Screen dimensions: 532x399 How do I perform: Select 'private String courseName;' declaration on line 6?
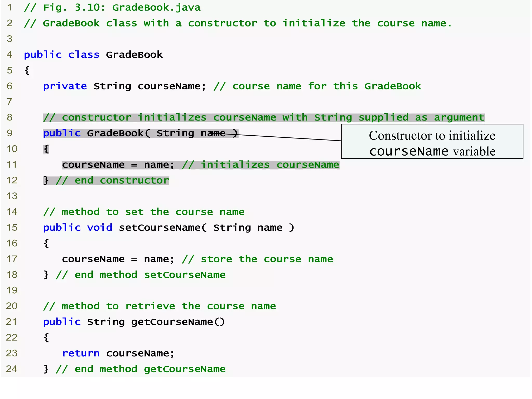click(124, 86)
